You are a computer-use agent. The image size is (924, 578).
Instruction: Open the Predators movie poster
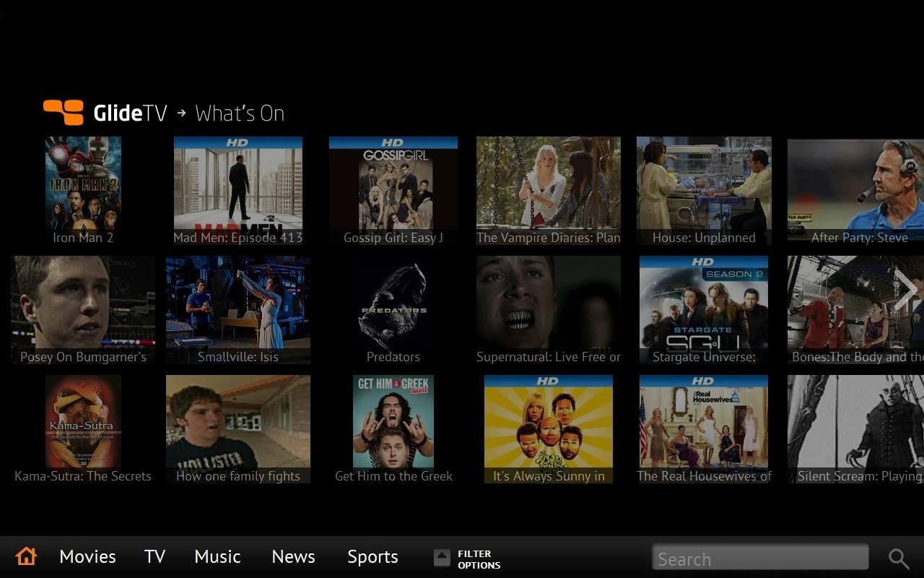(393, 310)
